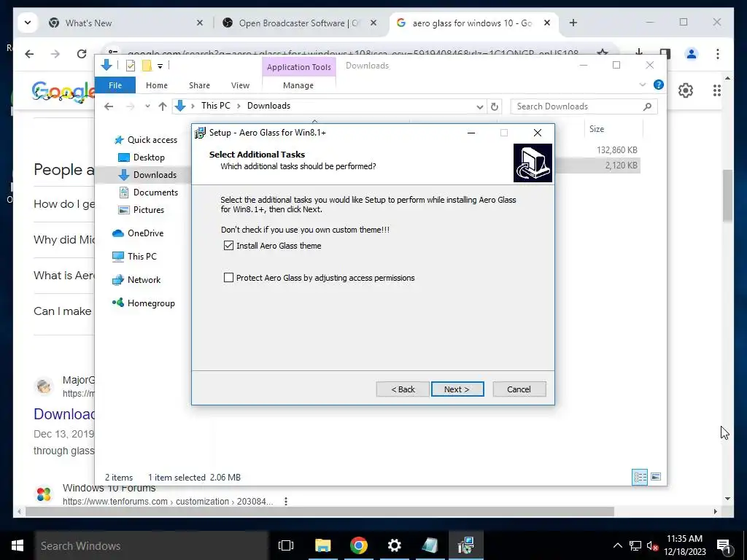The width and height of the screenshot is (747, 560).
Task: Click the Explorer search magnifier icon
Action: point(647,106)
